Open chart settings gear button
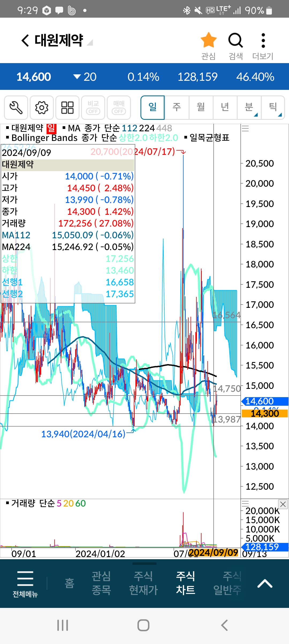 [42, 108]
